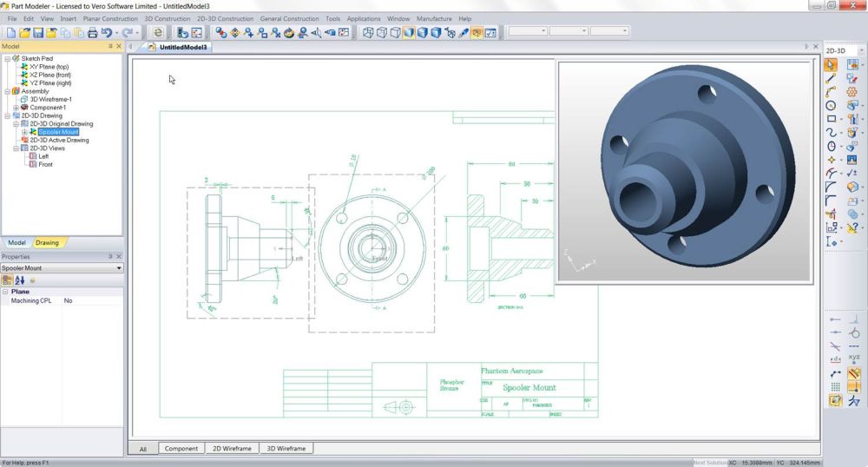
Task: Click the Redo arrow icon
Action: pyautogui.click(x=128, y=33)
